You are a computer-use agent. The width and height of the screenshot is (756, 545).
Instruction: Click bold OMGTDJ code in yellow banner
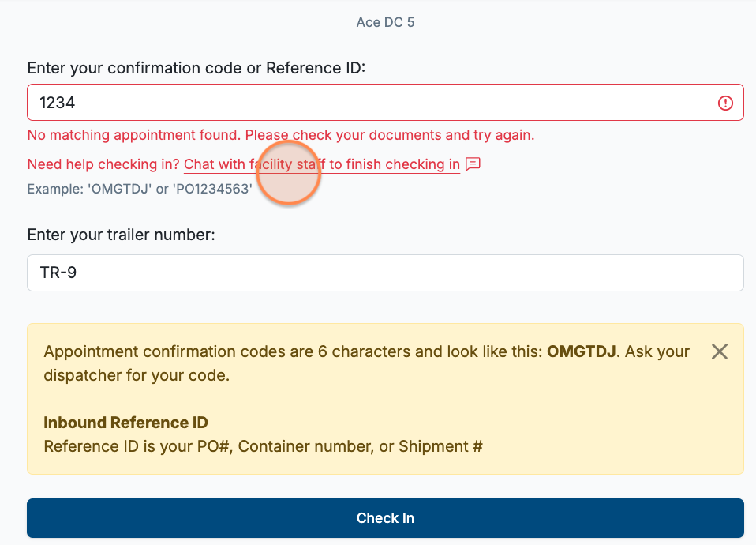pos(582,351)
